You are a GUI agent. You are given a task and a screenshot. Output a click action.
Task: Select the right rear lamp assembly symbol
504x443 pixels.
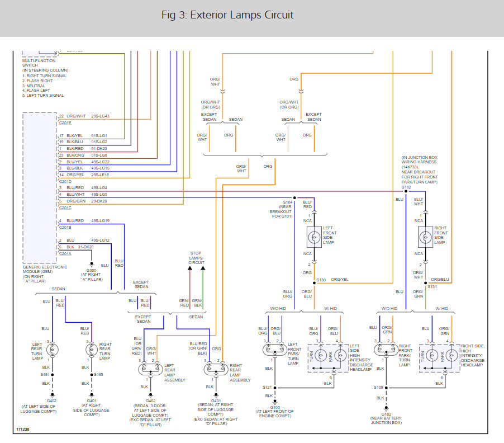pos(216,369)
